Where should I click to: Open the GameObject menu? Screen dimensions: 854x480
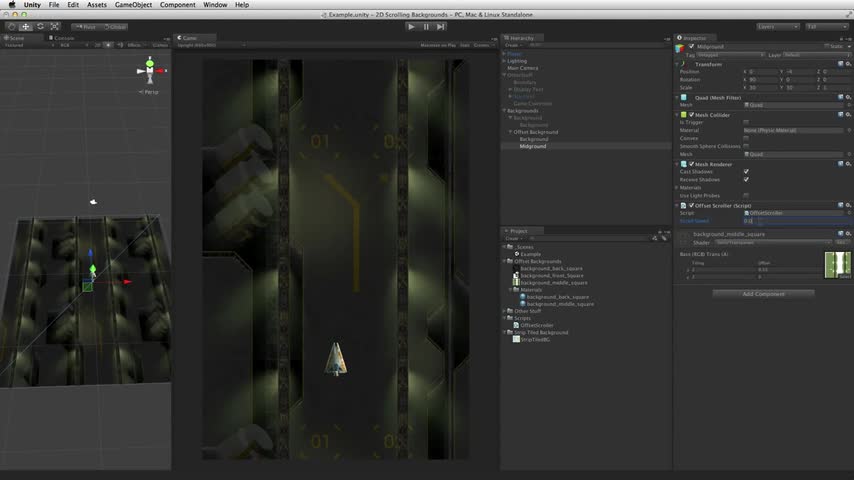(133, 5)
